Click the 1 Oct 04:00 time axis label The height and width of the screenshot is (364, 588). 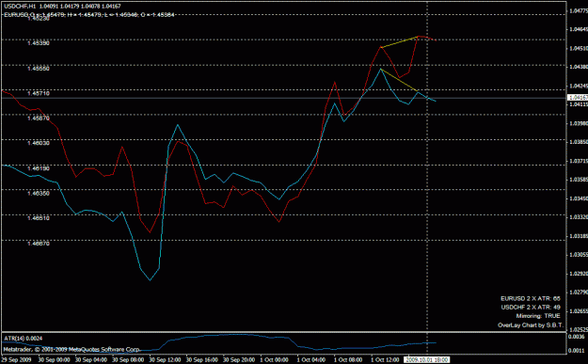(x=311, y=360)
